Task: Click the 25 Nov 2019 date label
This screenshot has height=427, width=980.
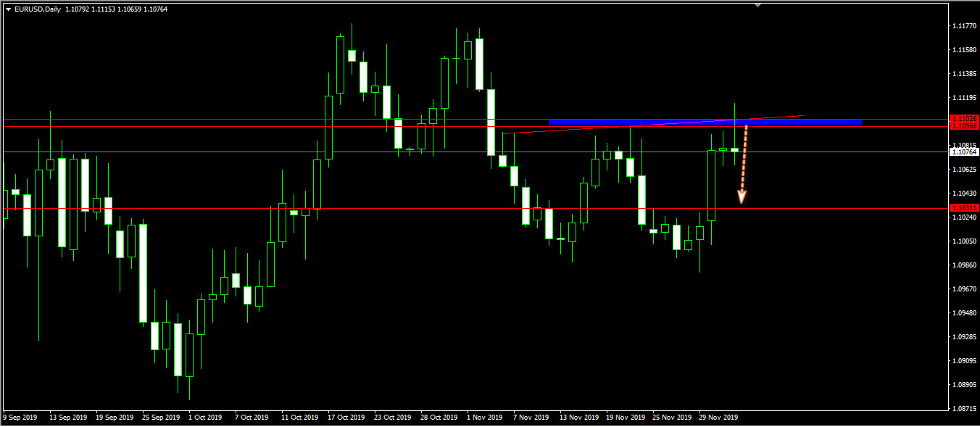Action: tap(673, 418)
